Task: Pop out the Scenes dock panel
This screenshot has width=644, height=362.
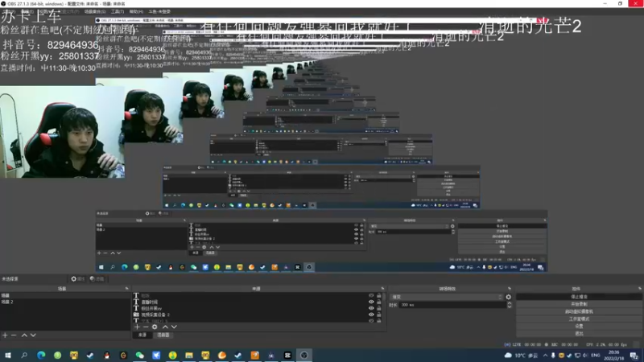Action: coord(126,289)
